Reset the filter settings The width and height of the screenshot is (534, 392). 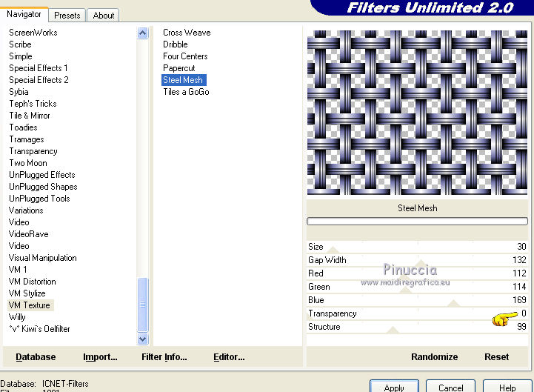[496, 357]
